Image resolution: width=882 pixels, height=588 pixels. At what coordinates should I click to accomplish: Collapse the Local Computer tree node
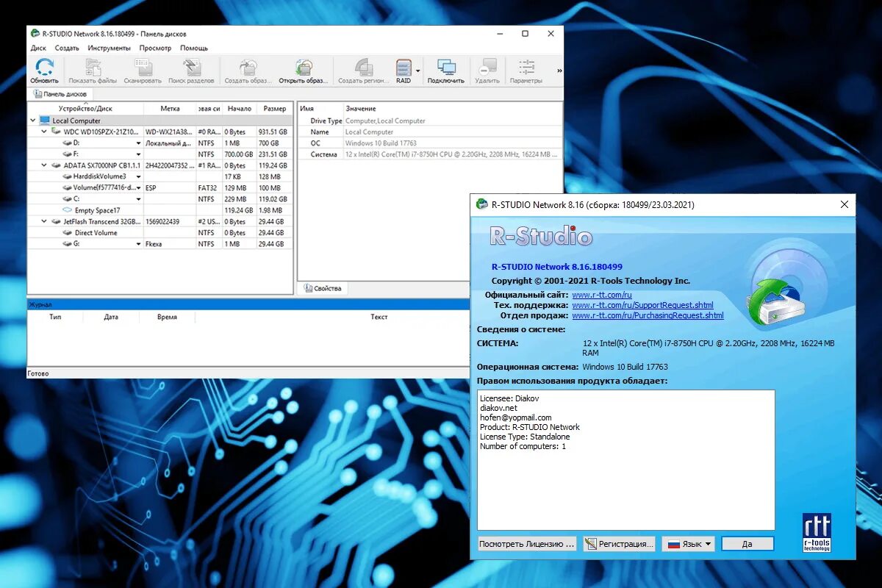pyautogui.click(x=33, y=121)
